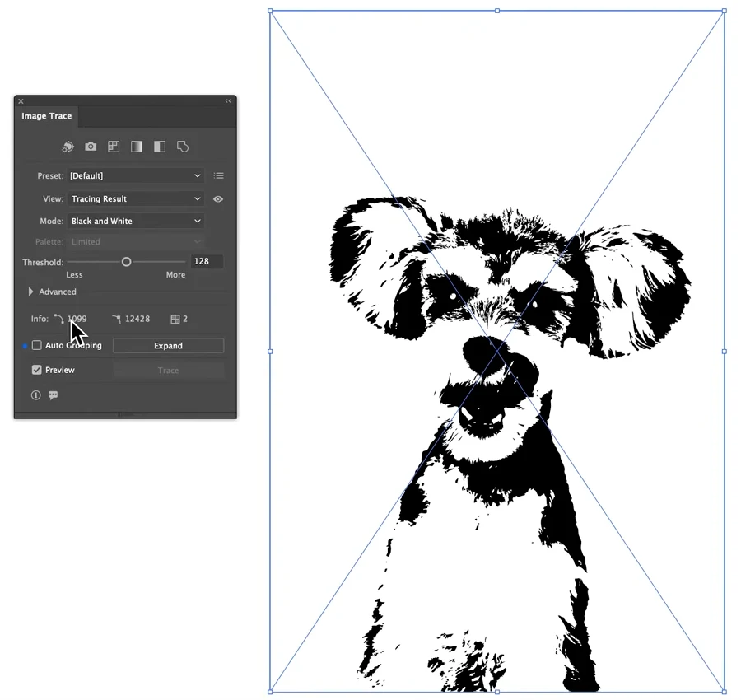Apply the Auto-Color preset icon
The height and width of the screenshot is (700, 741).
68,147
